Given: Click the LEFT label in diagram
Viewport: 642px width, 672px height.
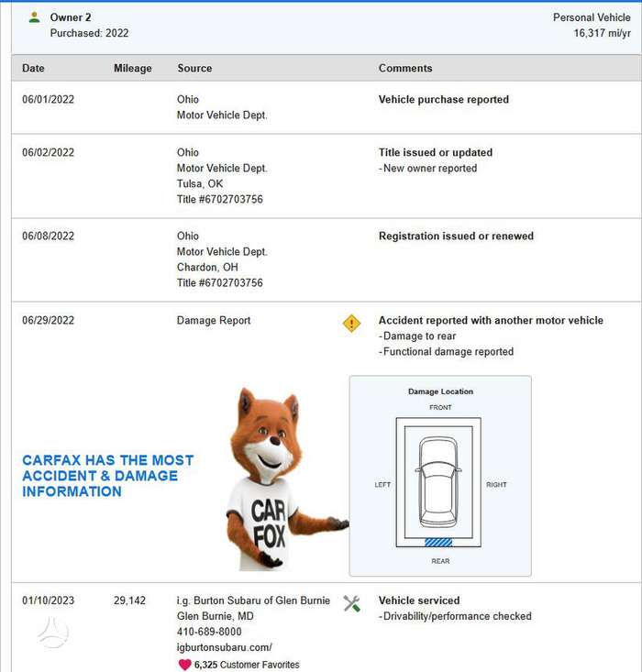Looking at the screenshot, I should coord(382,485).
